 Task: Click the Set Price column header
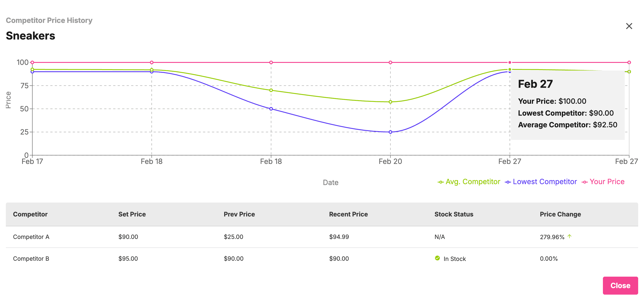point(132,214)
